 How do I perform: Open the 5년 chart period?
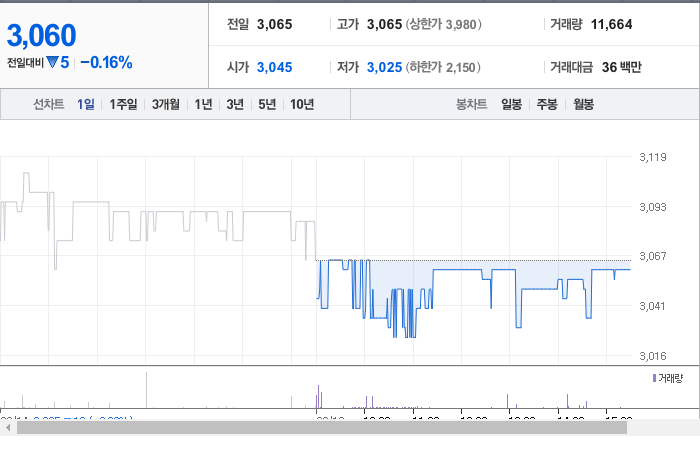[267, 104]
